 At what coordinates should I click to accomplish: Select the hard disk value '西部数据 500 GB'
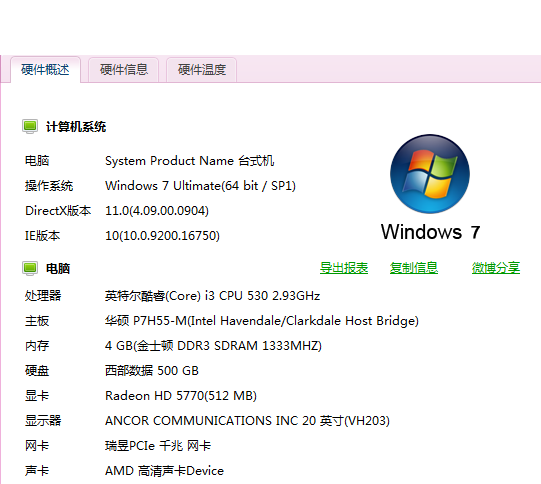tap(152, 371)
